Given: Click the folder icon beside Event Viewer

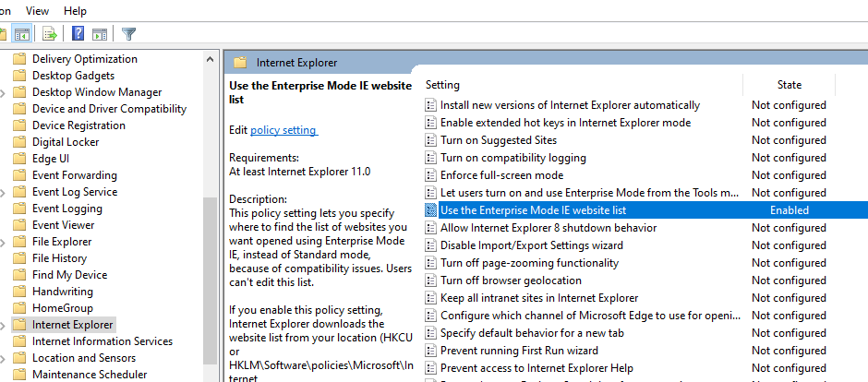Looking at the screenshot, I should click(20, 225).
